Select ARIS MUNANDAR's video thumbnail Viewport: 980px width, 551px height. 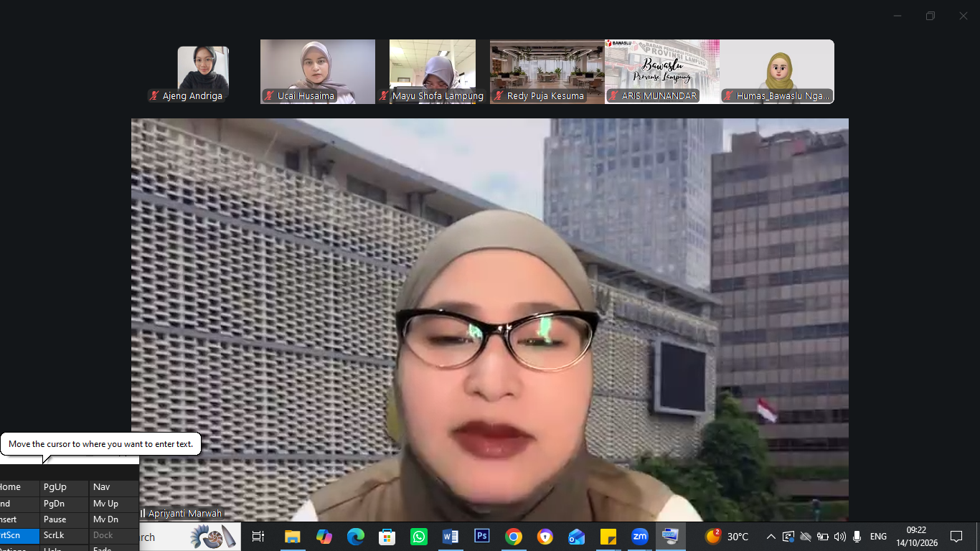coord(662,72)
